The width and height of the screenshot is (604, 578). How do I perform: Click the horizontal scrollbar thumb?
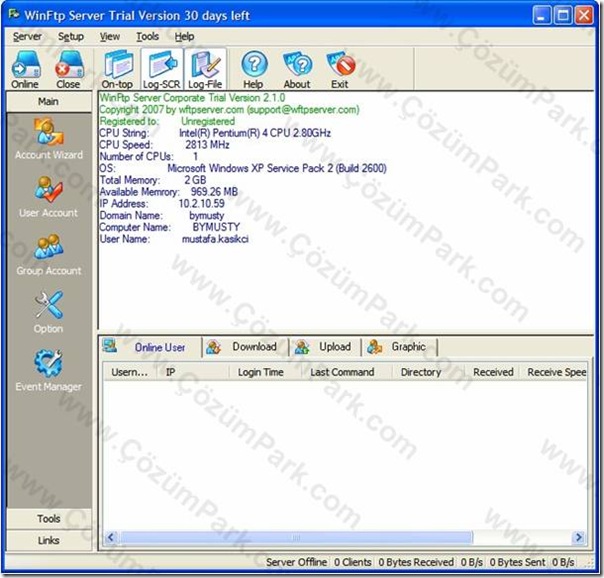[296, 537]
